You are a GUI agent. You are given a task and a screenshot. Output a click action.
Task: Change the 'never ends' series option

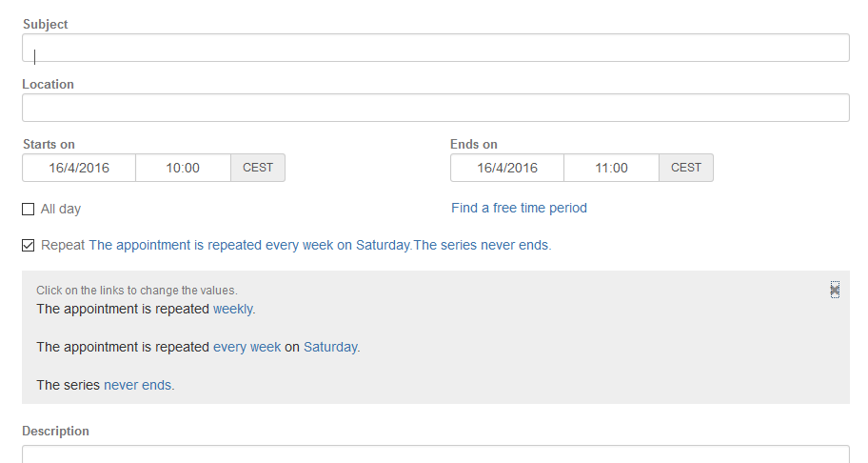[x=139, y=385]
